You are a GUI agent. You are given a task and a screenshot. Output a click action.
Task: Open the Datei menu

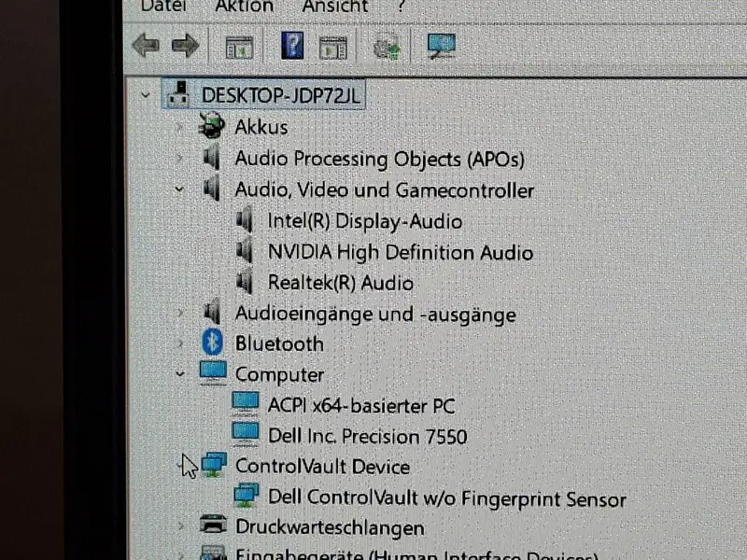click(163, 6)
